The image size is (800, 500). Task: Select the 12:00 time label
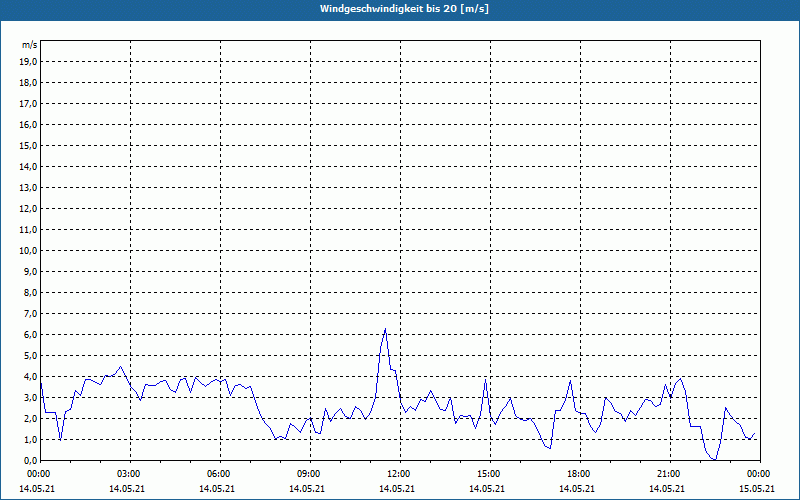pyautogui.click(x=400, y=474)
